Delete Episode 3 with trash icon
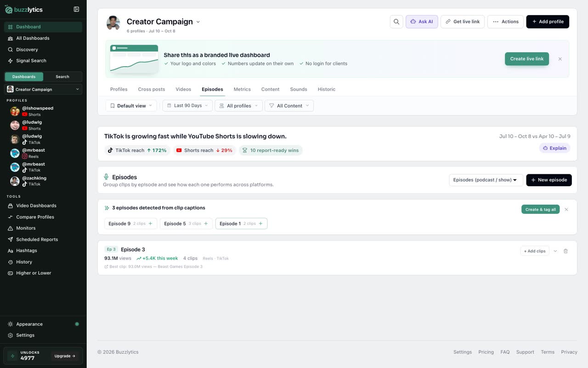Screen dimensions: 588x368 [x=565, y=251]
